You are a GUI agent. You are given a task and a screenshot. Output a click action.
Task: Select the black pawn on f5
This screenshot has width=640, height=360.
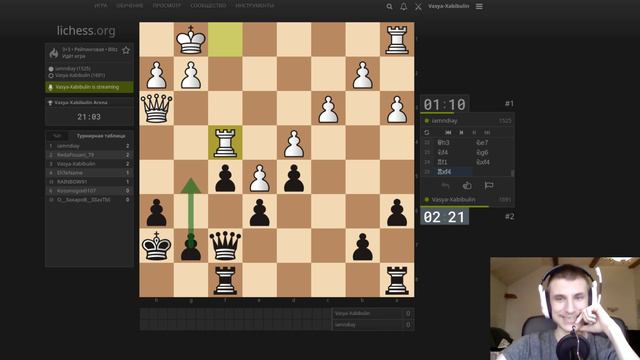tap(225, 177)
